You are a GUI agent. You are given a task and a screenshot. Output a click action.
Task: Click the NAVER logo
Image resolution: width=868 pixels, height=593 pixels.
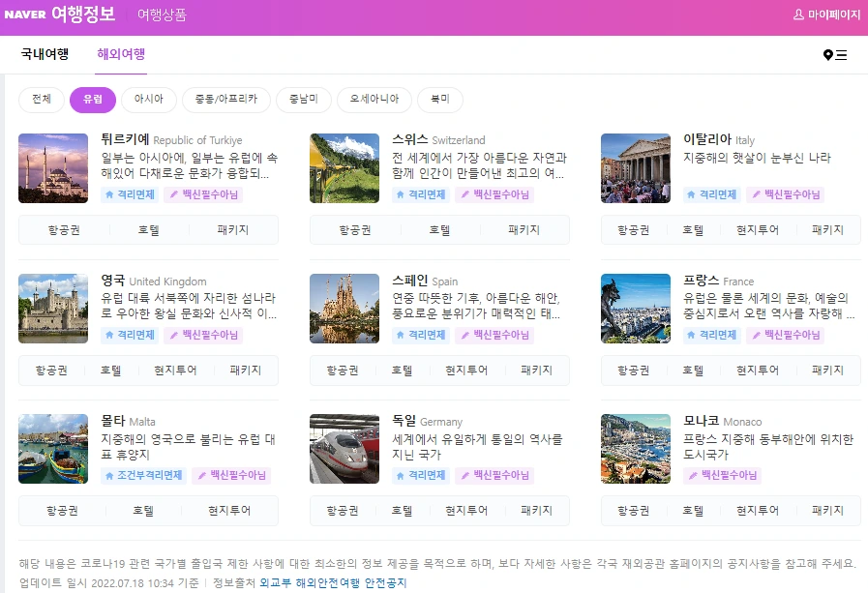click(25, 15)
